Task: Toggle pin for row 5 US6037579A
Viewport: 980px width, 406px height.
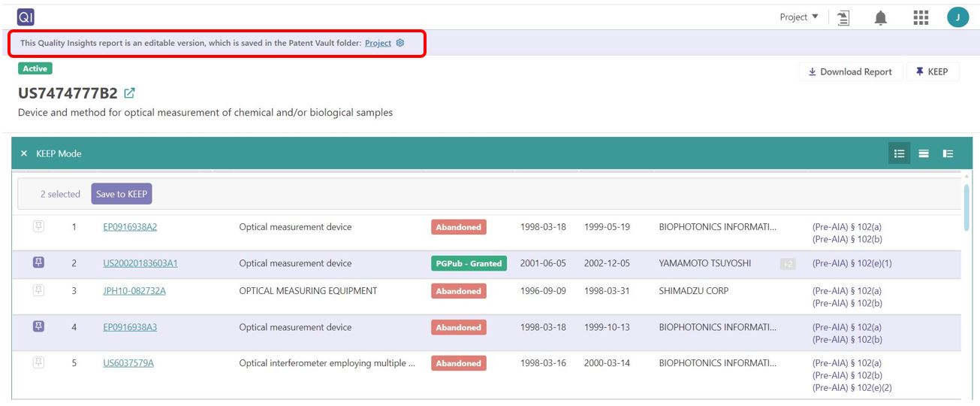Action: tap(38, 362)
